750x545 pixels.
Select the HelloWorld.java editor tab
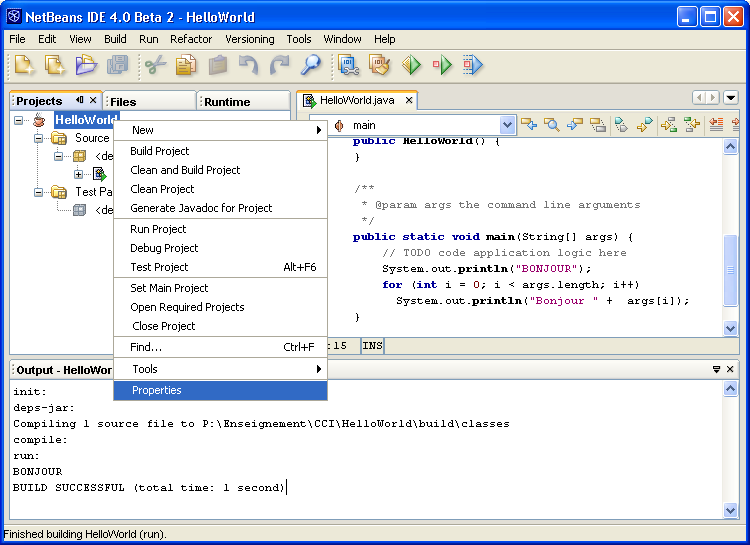(356, 100)
